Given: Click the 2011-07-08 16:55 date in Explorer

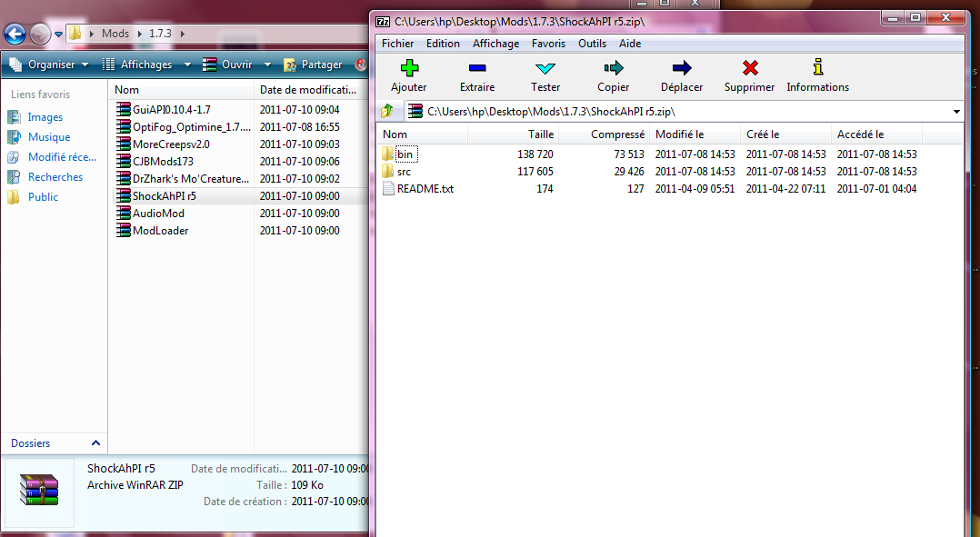Looking at the screenshot, I should [x=299, y=127].
